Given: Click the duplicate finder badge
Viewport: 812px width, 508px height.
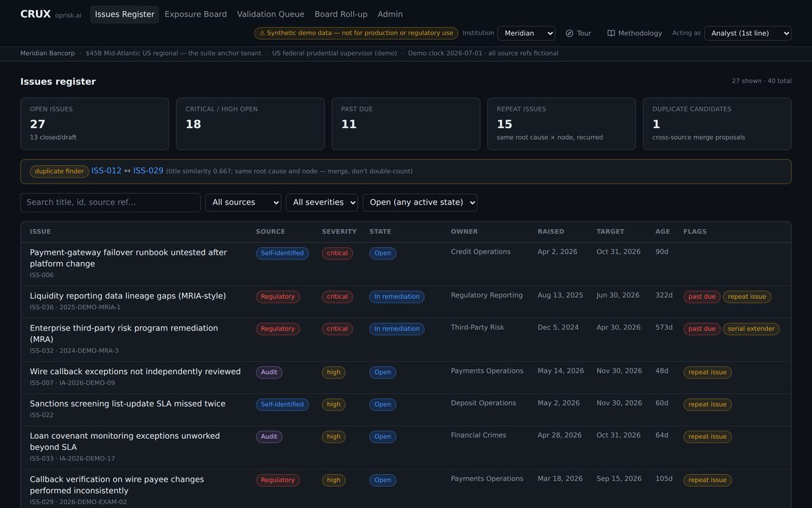Looking at the screenshot, I should (x=60, y=171).
